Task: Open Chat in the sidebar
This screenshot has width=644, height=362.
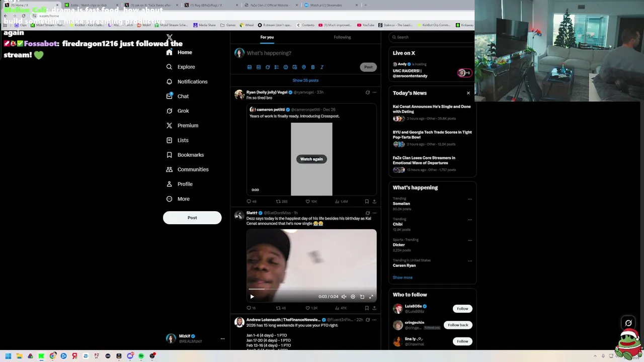Action: point(177,96)
